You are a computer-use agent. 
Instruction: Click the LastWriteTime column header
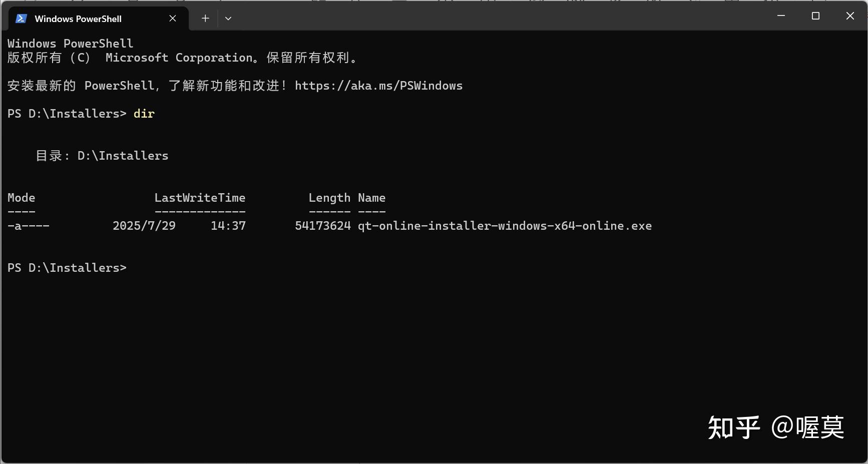[x=200, y=198]
